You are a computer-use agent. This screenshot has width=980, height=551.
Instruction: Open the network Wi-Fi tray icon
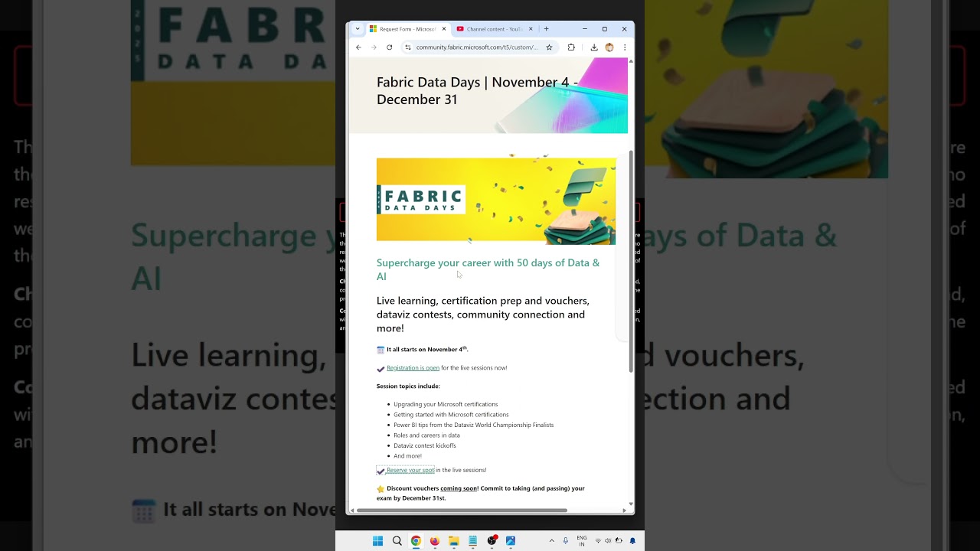click(598, 541)
